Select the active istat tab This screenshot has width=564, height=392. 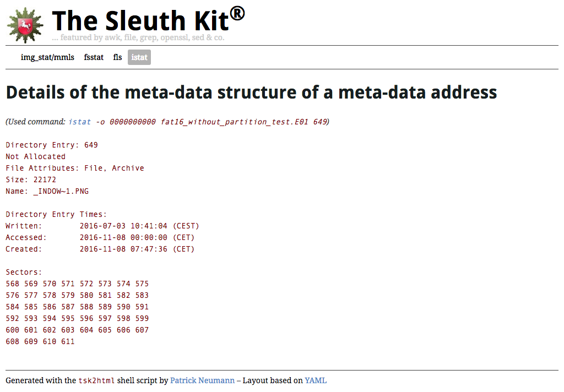[139, 57]
